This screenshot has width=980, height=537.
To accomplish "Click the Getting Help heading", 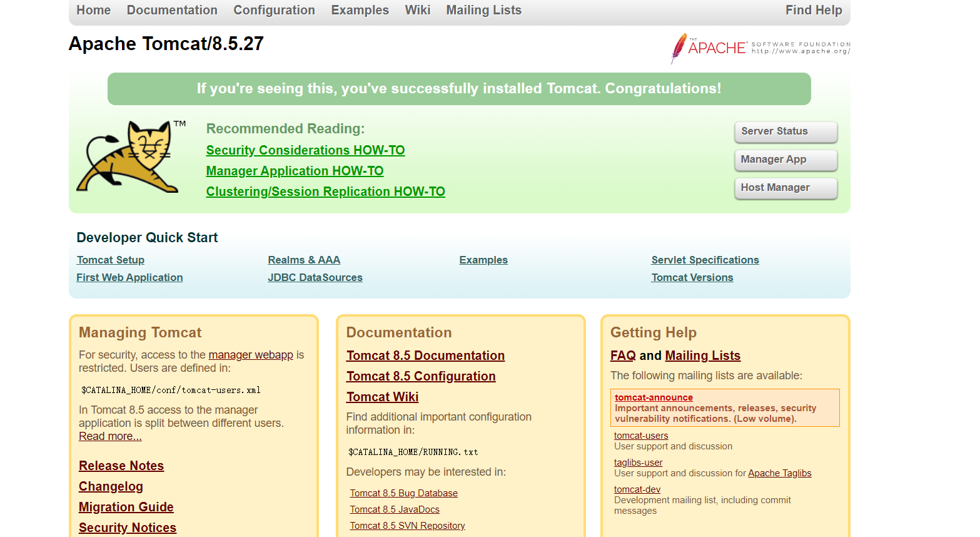I will [654, 332].
